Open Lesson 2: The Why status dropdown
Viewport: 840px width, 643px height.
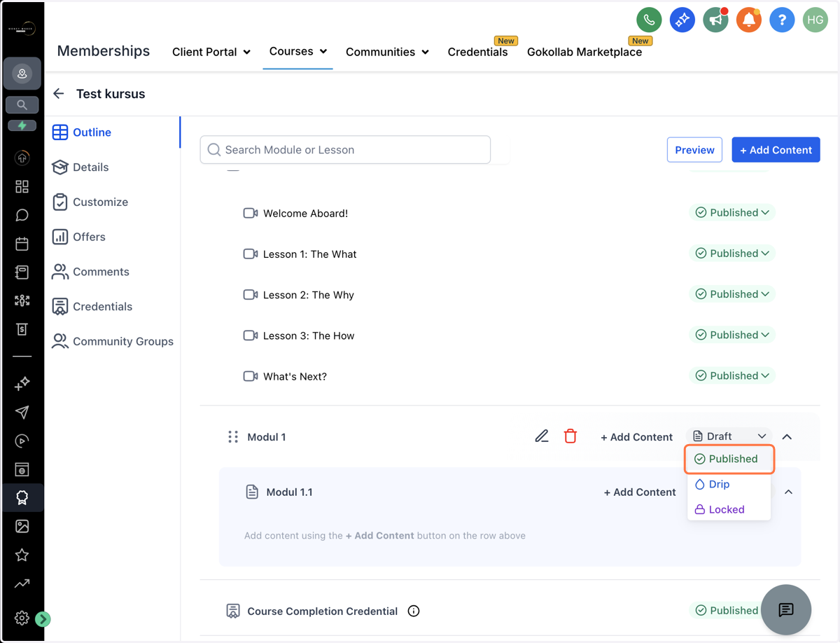coord(732,294)
